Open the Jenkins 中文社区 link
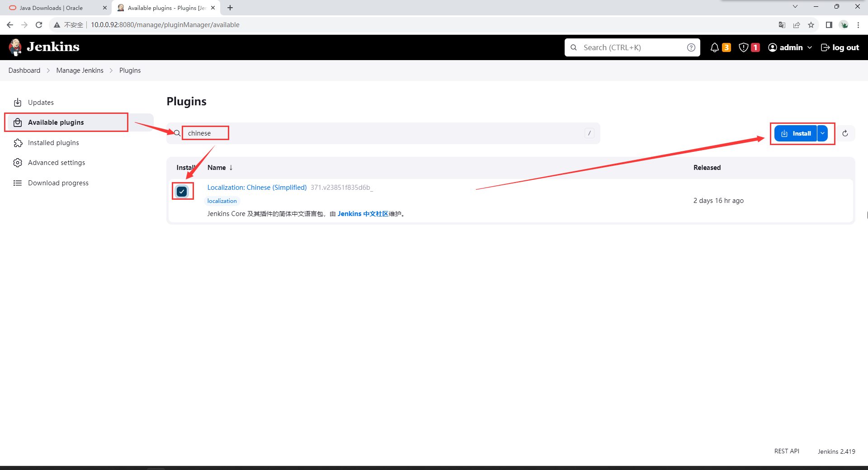Image resolution: width=868 pixels, height=470 pixels. tap(363, 214)
